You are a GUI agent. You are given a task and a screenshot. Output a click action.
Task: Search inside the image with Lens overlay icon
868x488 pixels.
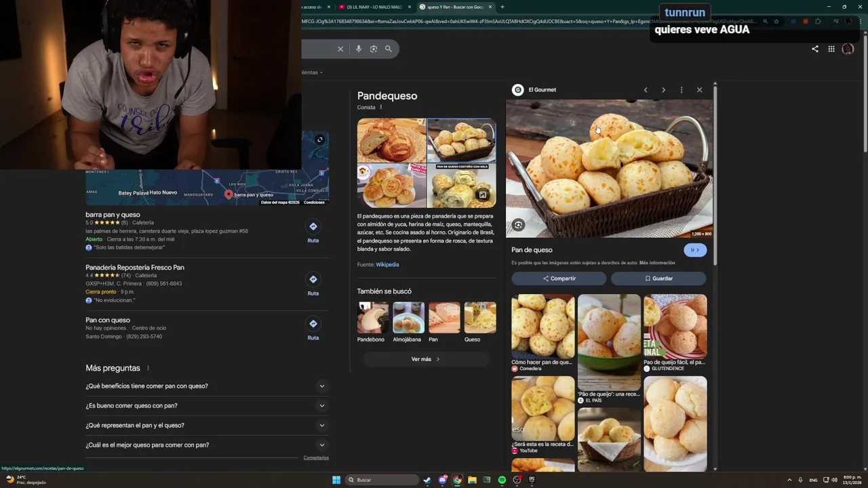click(x=518, y=225)
